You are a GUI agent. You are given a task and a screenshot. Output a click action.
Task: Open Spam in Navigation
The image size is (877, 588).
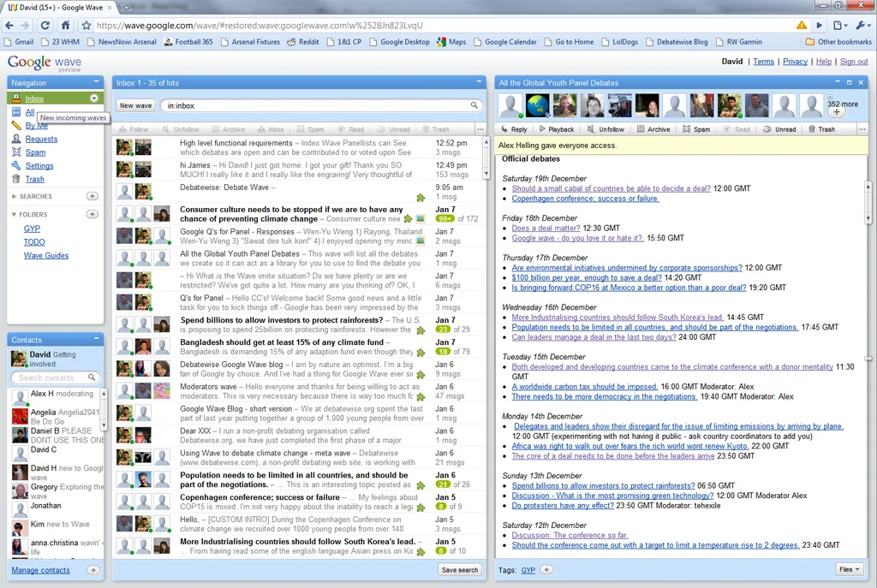(x=35, y=152)
